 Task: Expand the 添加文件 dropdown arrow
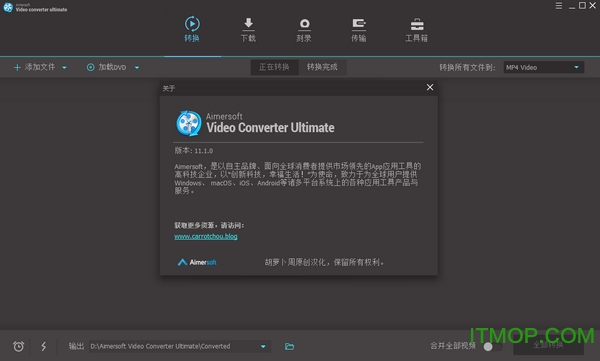coord(64,68)
